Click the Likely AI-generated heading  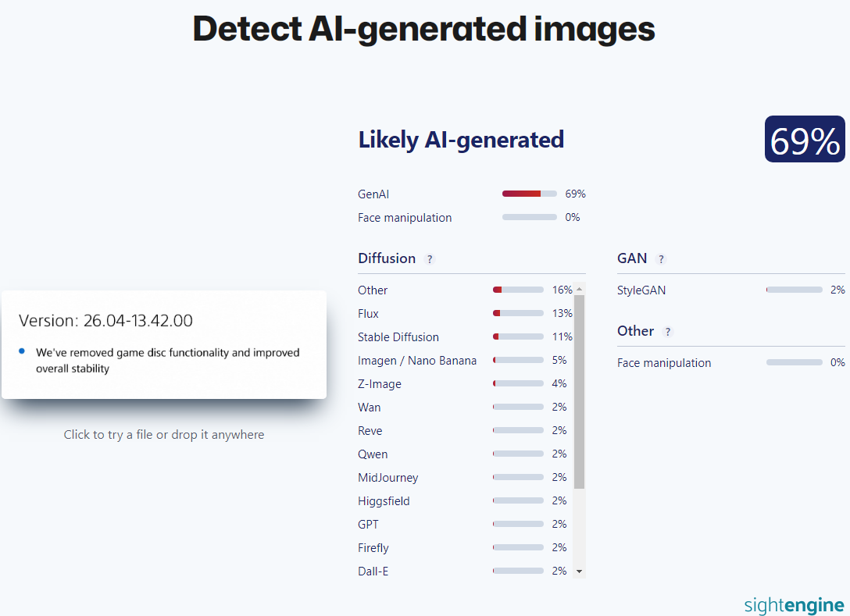pyautogui.click(x=461, y=140)
